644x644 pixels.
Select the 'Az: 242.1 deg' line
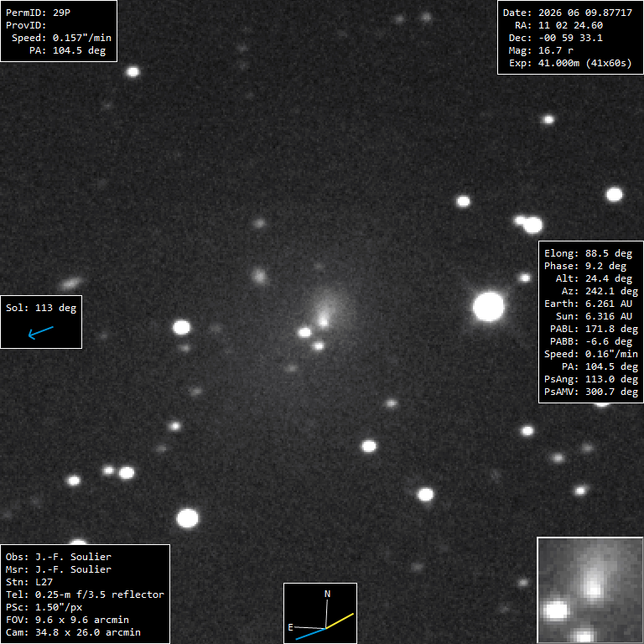pos(600,291)
